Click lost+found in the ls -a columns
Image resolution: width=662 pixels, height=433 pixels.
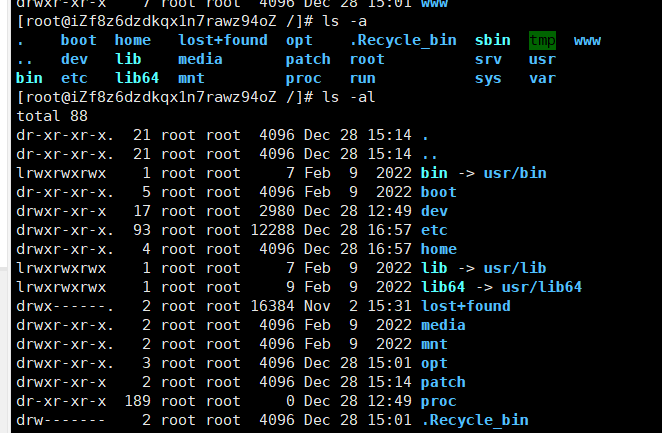223,41
